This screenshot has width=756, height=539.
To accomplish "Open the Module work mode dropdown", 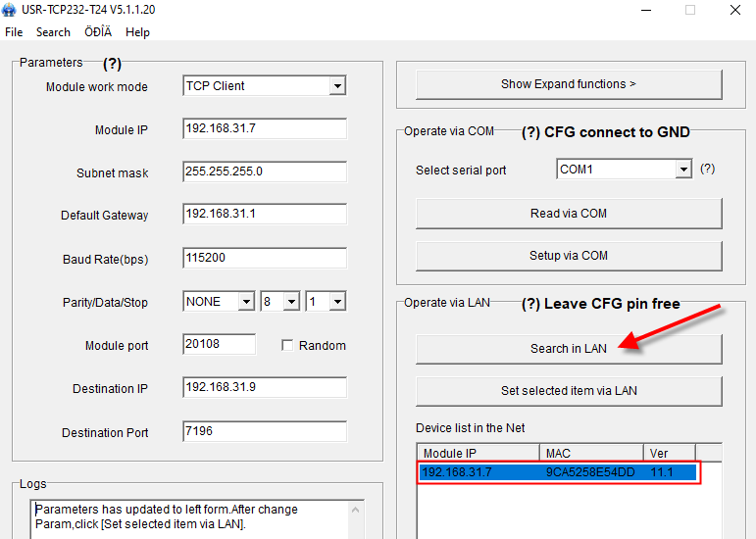I will coord(337,86).
